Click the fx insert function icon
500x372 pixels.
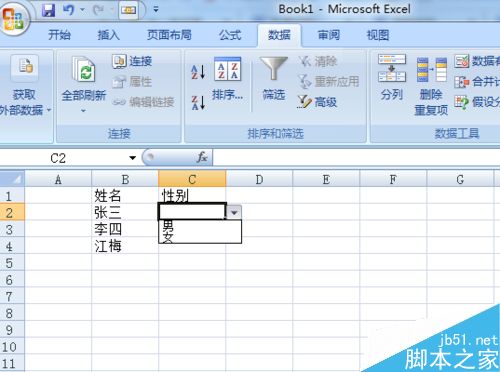[x=202, y=157]
